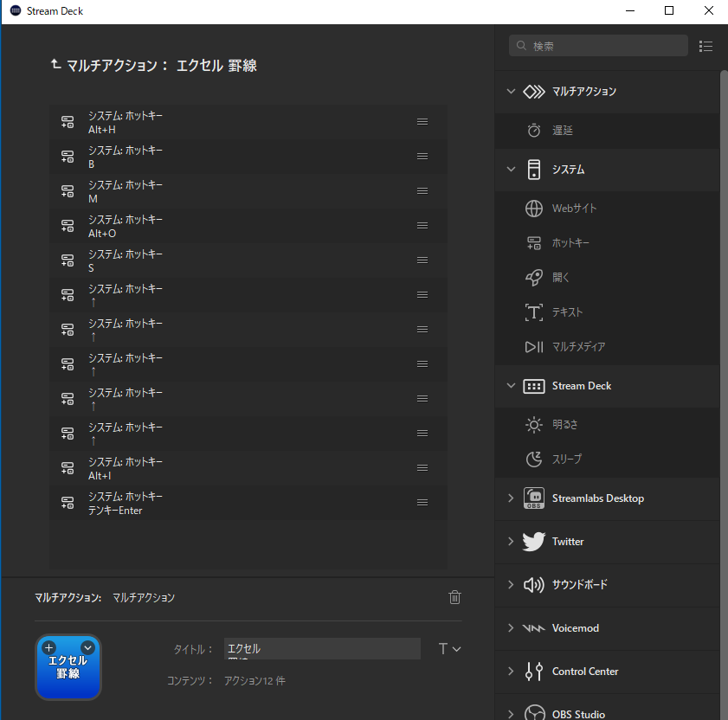Expand the OBS Studio category
This screenshot has width=728, height=720.
pyautogui.click(x=511, y=712)
